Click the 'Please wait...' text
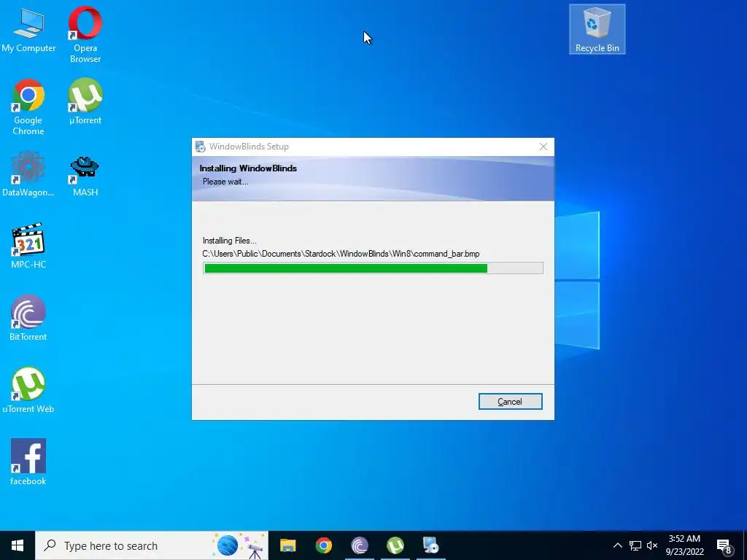The image size is (747, 560). click(x=225, y=182)
